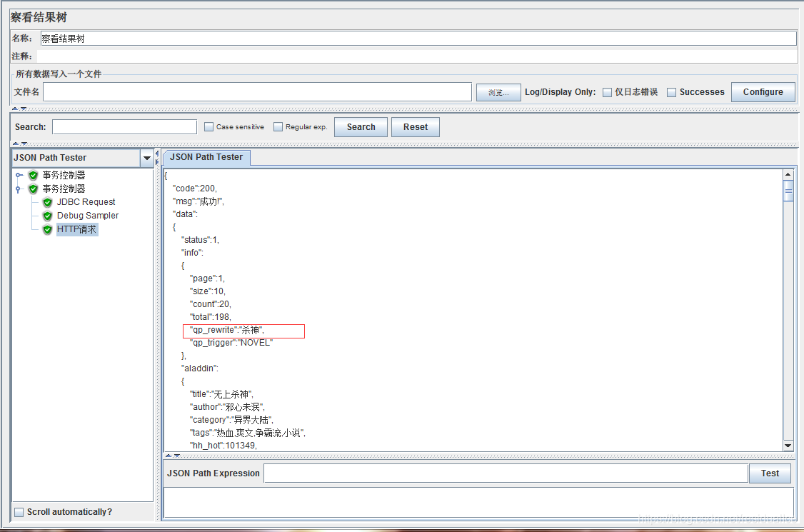Screen dimensions: 804x532
Task: Focus the JSON Path Expression field
Action: [506, 473]
